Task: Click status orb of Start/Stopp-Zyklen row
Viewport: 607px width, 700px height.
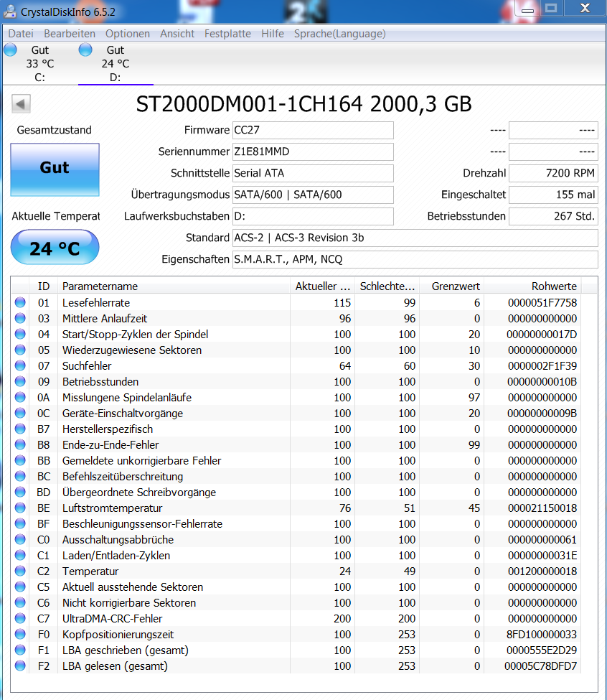Action: click(20, 334)
